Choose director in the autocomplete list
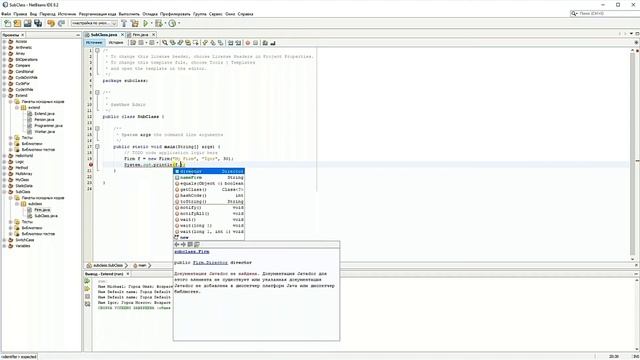This screenshot has height=360, width=640. click(209, 171)
